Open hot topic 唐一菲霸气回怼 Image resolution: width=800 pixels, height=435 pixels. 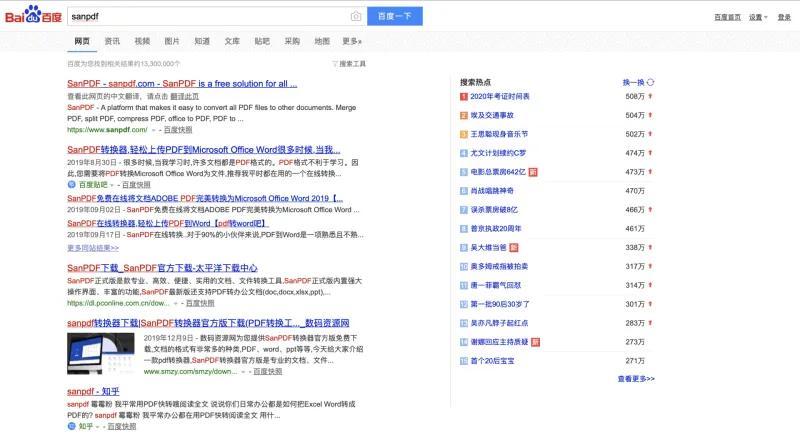point(495,285)
